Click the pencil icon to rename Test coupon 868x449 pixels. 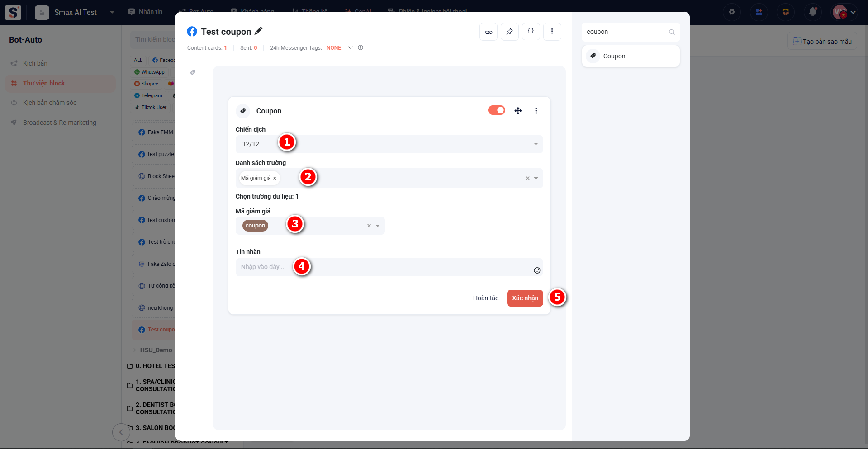(259, 31)
